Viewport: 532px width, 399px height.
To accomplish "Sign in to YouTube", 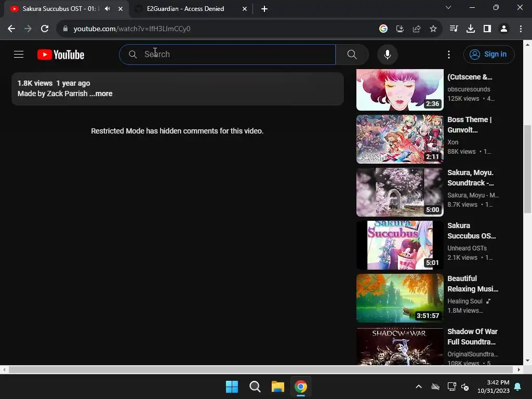I will click(489, 54).
